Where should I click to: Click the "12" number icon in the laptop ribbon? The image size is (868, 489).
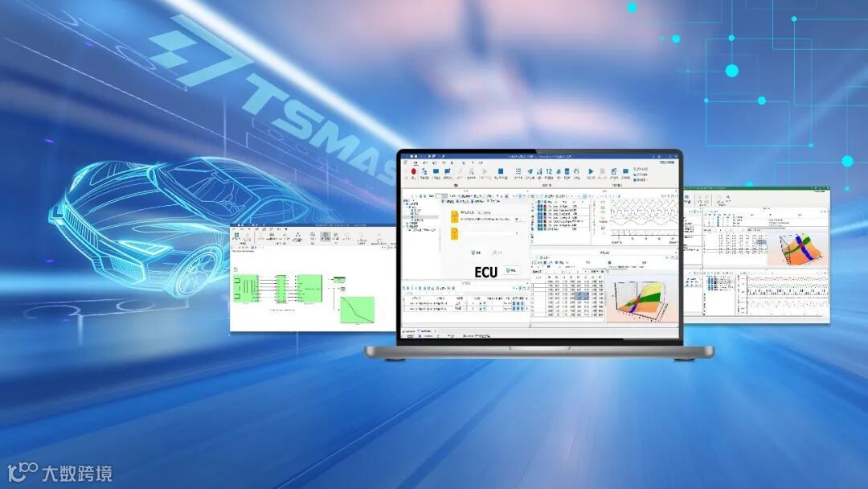point(549,171)
